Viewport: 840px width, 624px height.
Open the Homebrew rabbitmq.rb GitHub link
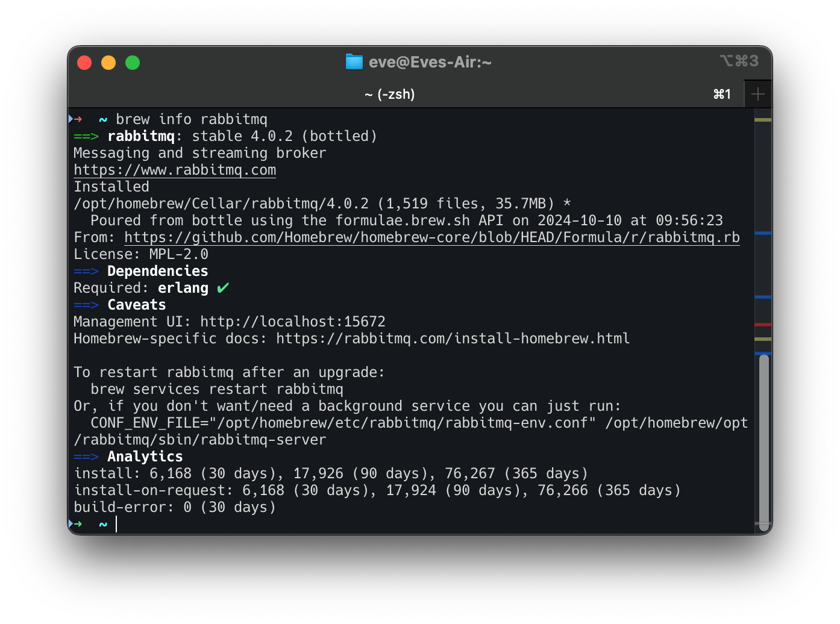[431, 237]
